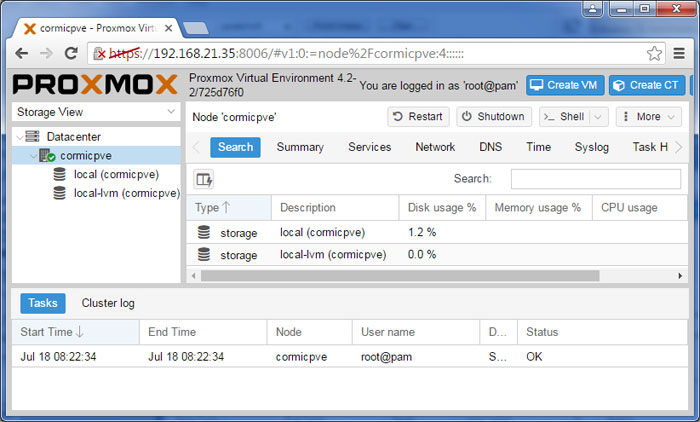Reload the page with refresh icon
Image resolution: width=700 pixels, height=422 pixels.
pos(71,54)
